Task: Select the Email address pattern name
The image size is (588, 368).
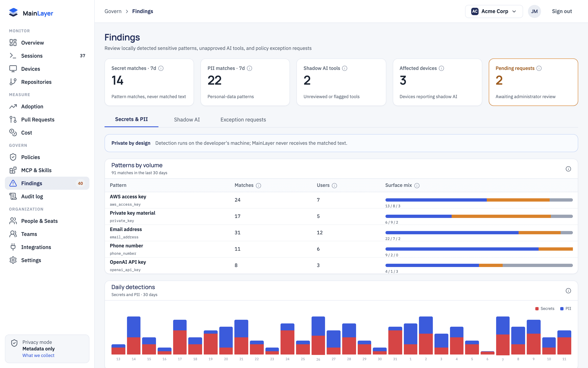Action: (x=126, y=229)
